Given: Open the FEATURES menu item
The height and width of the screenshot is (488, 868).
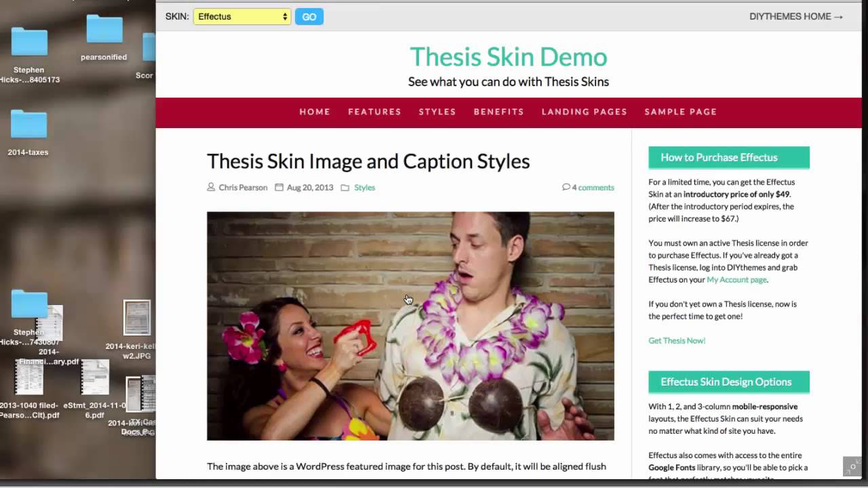Looking at the screenshot, I should click(375, 112).
